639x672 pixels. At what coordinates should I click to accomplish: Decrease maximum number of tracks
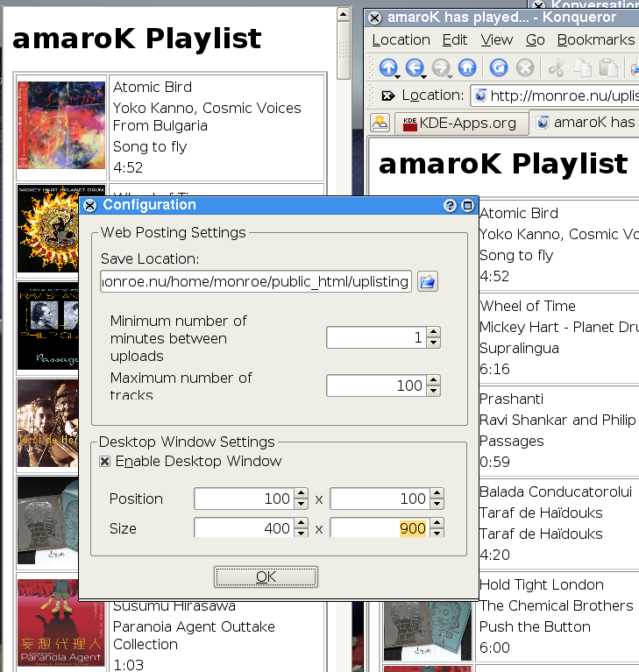[x=434, y=391]
